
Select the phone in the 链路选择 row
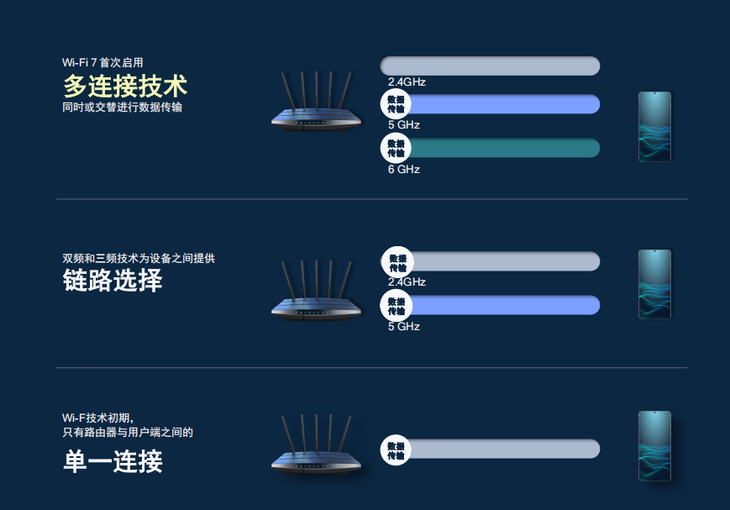point(654,283)
